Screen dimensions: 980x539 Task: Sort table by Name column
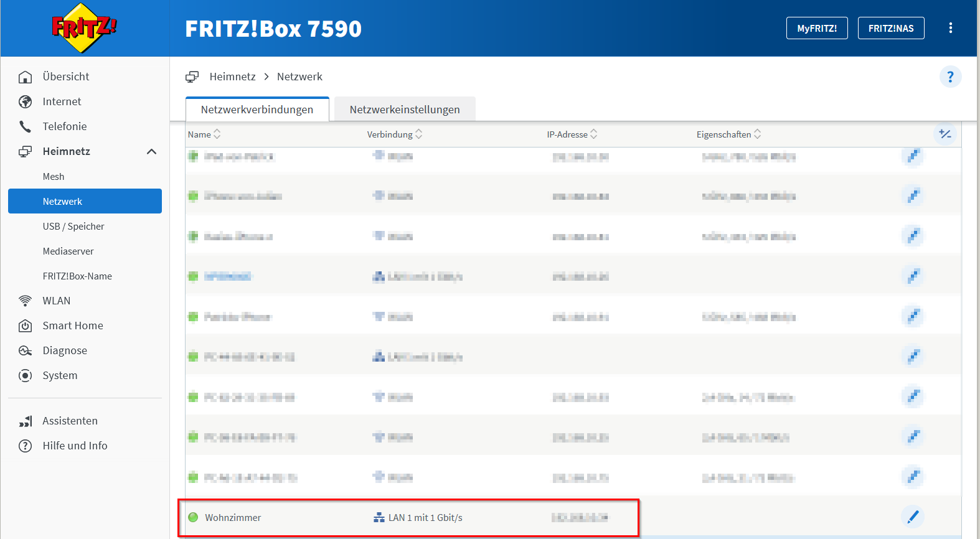pos(204,134)
